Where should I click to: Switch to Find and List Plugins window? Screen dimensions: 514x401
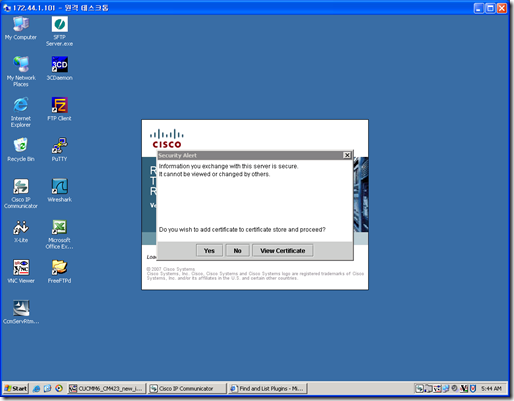tap(268, 389)
